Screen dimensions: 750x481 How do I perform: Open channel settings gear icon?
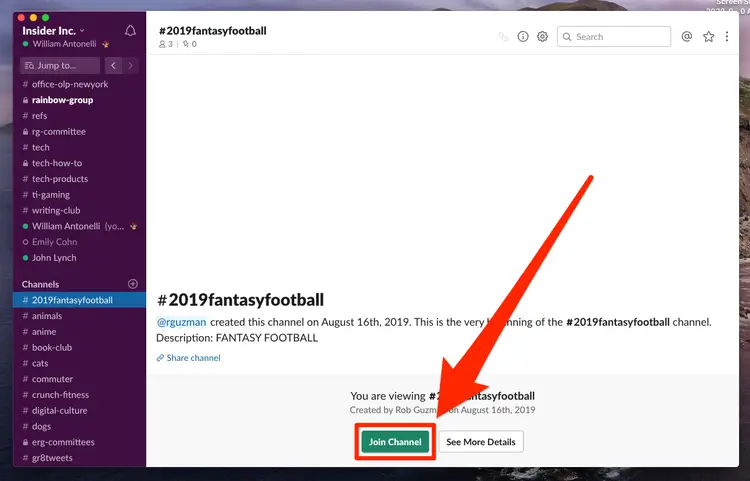(x=542, y=36)
